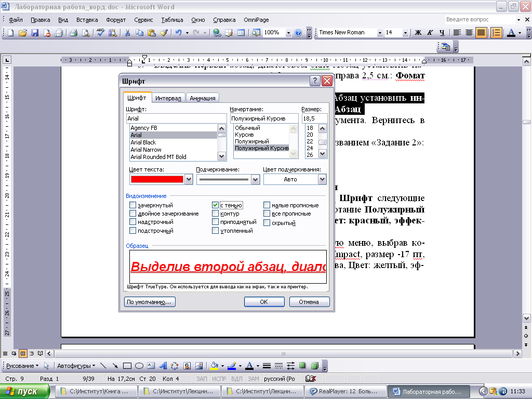Click the Copy icon in toolbar
The image size is (532, 399).
[x=139, y=33]
